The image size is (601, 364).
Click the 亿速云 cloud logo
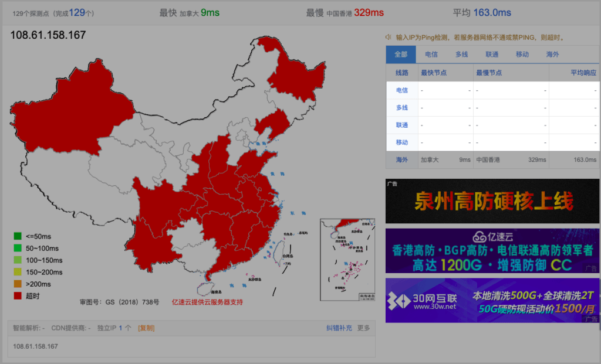click(480, 237)
